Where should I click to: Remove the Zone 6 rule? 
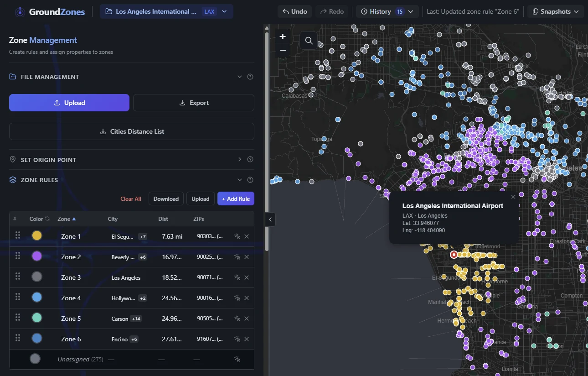click(x=247, y=339)
